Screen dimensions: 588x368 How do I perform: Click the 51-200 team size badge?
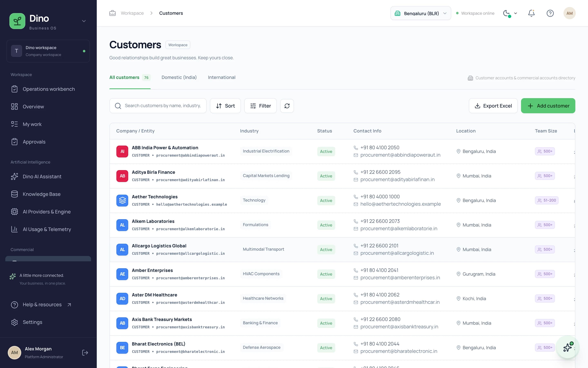pyautogui.click(x=546, y=200)
